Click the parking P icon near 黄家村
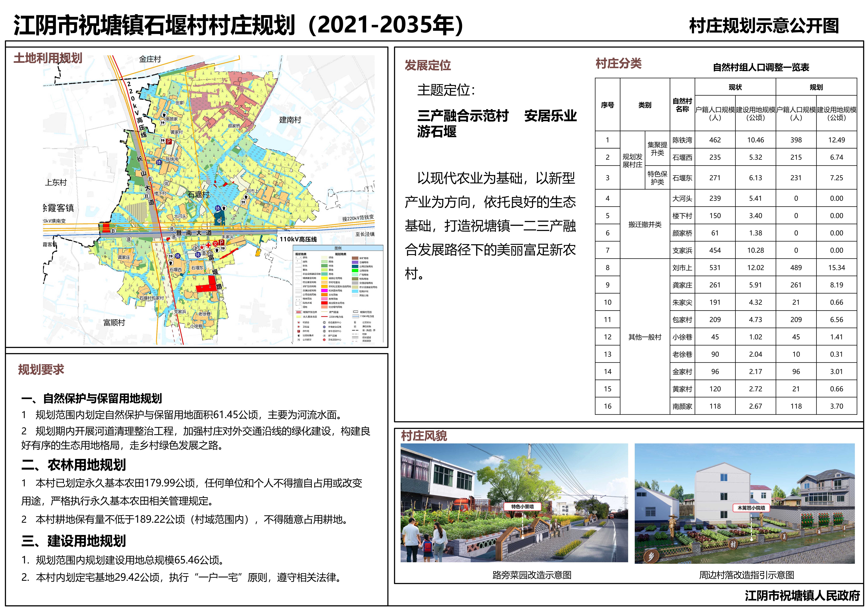Image resolution: width=868 pixels, height=614 pixels. [x=169, y=141]
